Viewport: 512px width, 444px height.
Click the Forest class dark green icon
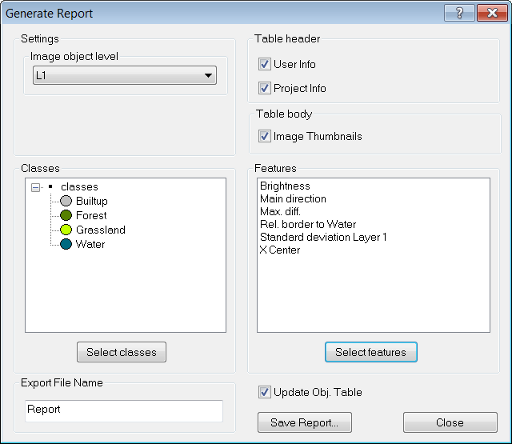(x=66, y=215)
